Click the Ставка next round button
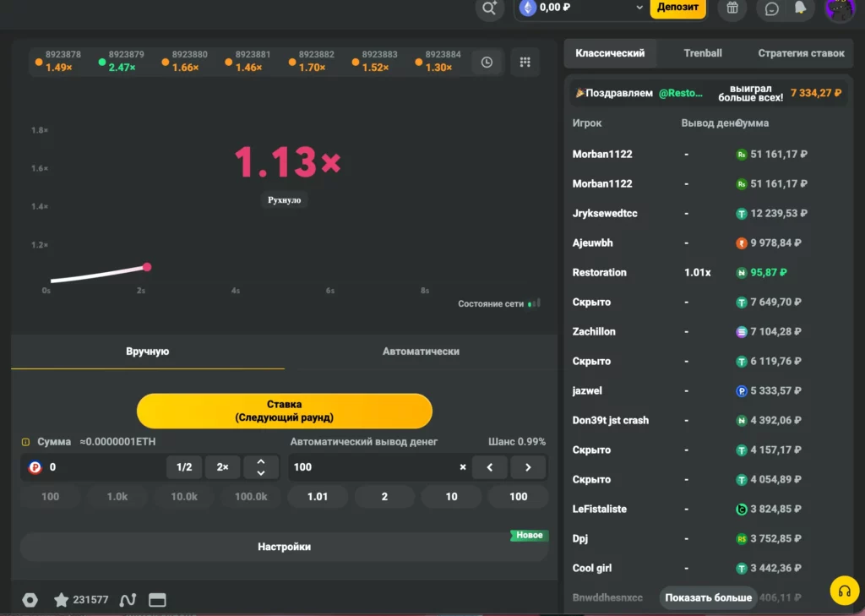This screenshot has width=865, height=616. click(284, 411)
